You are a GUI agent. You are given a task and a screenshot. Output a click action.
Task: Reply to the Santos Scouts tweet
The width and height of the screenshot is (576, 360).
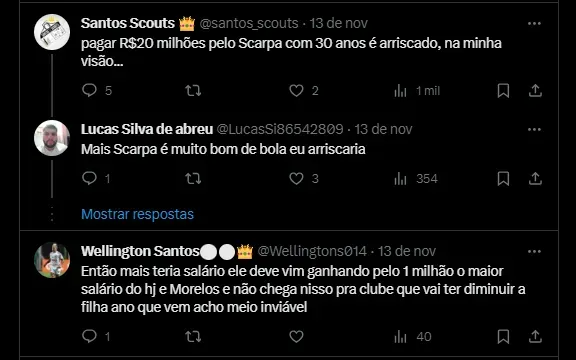pos(89,90)
